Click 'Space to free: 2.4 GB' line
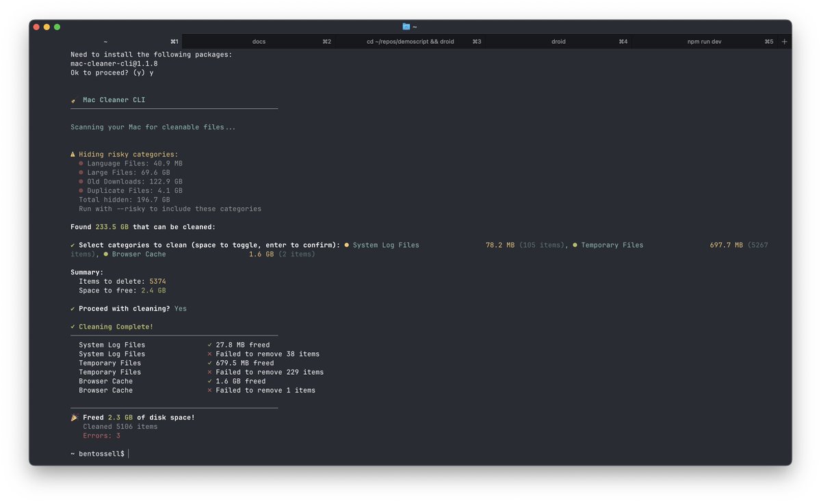This screenshot has width=821, height=504. pyautogui.click(x=122, y=291)
